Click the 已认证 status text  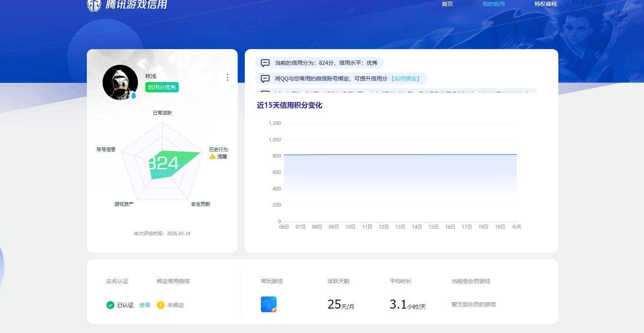[x=125, y=305]
